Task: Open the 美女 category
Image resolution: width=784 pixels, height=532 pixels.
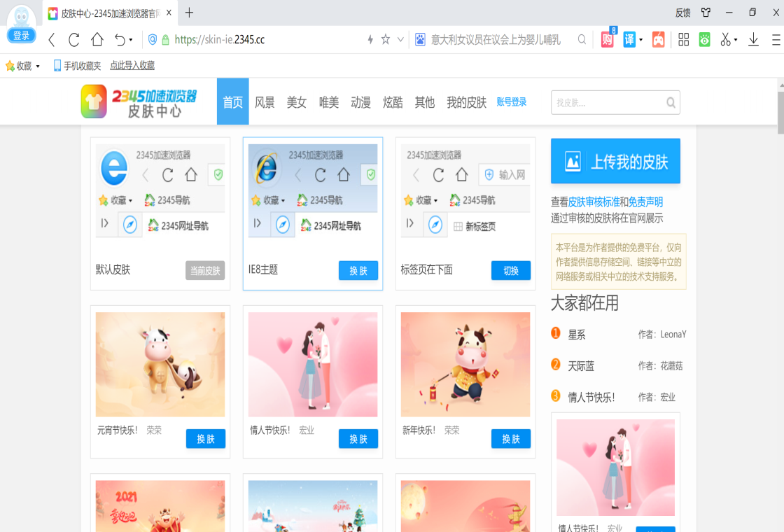Action: point(297,102)
